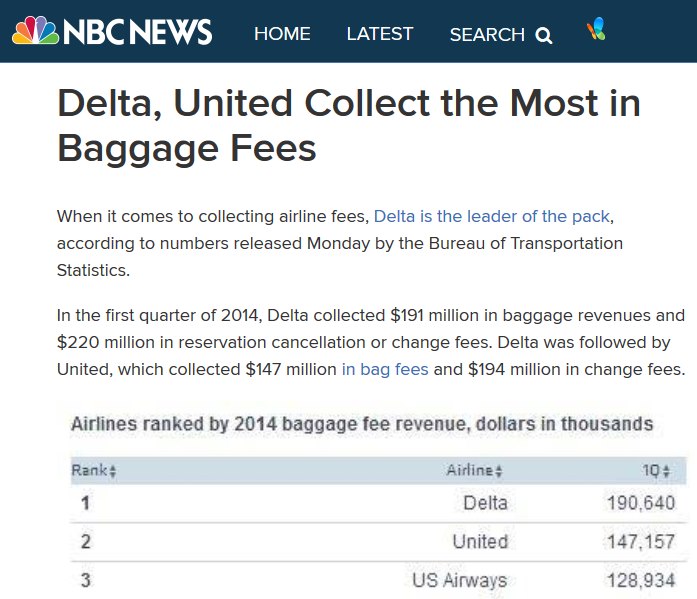This screenshot has height=599, width=697.
Task: Click the NBC NEWS wordmark
Action: tap(138, 32)
